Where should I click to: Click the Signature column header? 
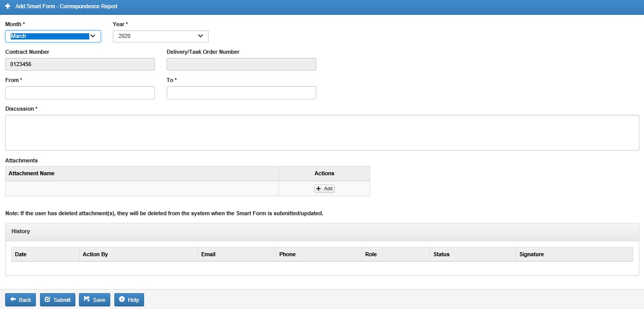(x=531, y=255)
